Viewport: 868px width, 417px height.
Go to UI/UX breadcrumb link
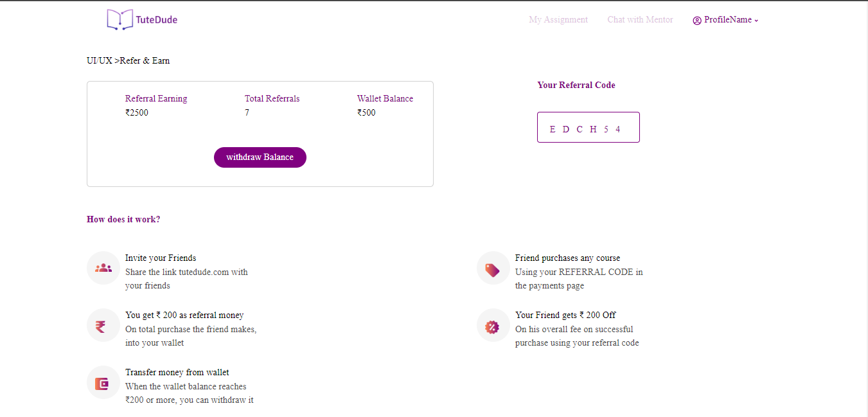pyautogui.click(x=100, y=61)
